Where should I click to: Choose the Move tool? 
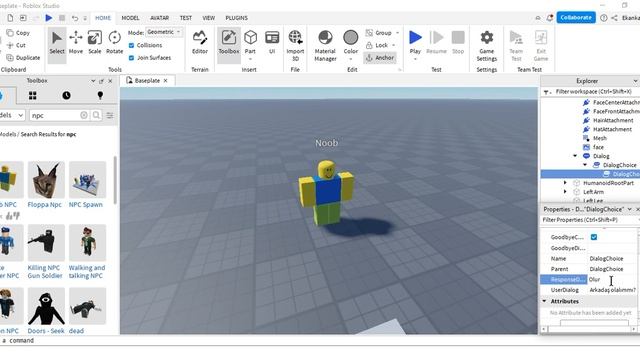76,43
